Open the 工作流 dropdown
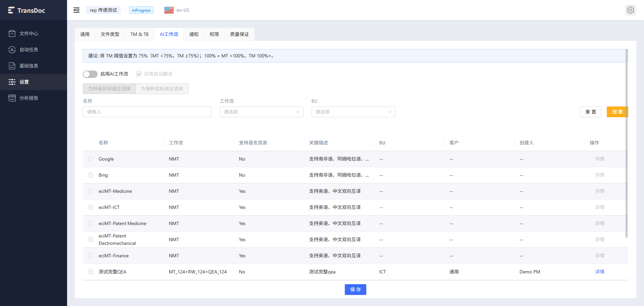 click(x=262, y=112)
